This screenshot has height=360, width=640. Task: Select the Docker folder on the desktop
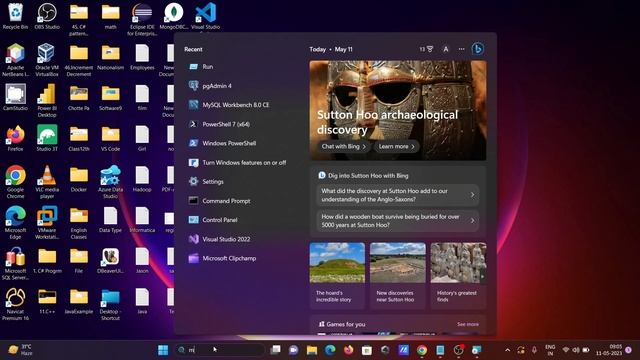point(78,179)
